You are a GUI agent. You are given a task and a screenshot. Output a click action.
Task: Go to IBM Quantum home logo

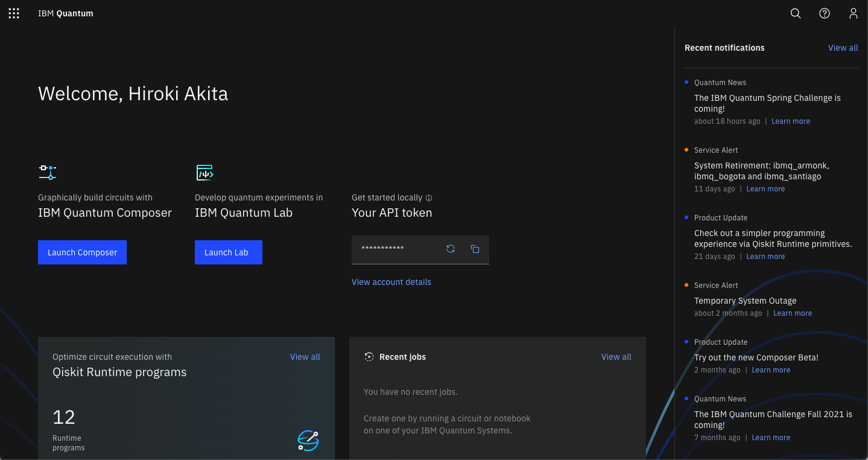tap(66, 13)
